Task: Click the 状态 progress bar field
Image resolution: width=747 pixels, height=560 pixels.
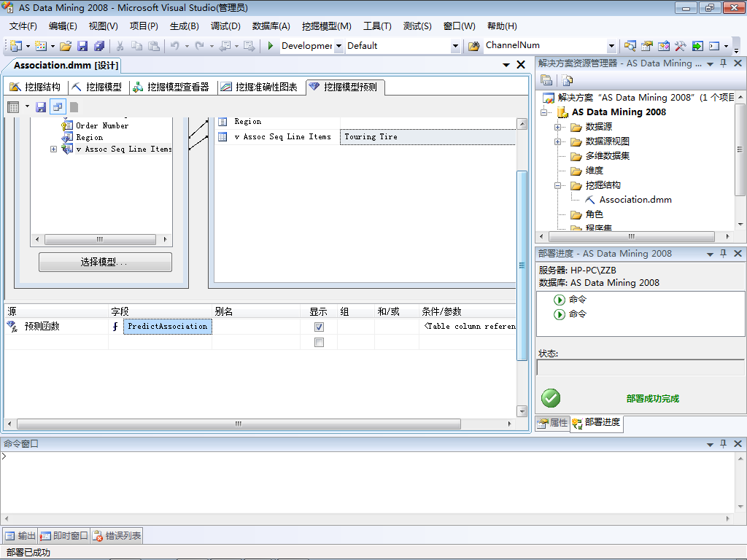Action: (640, 367)
